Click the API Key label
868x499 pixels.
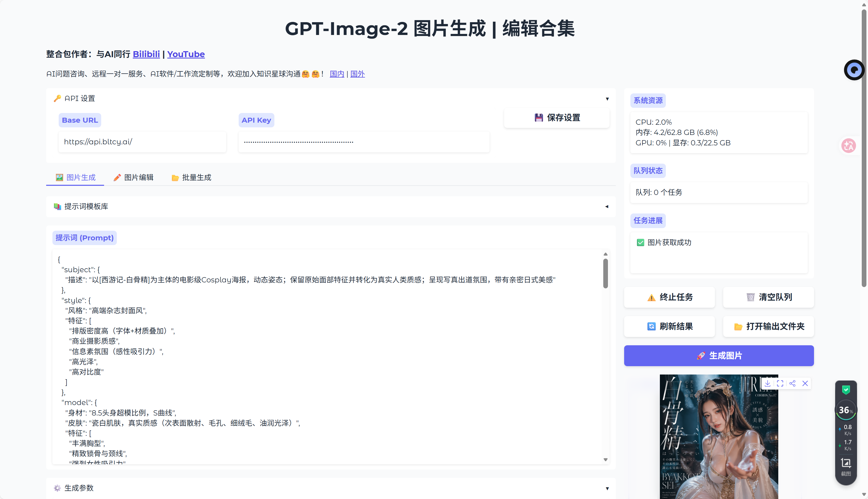coord(256,120)
